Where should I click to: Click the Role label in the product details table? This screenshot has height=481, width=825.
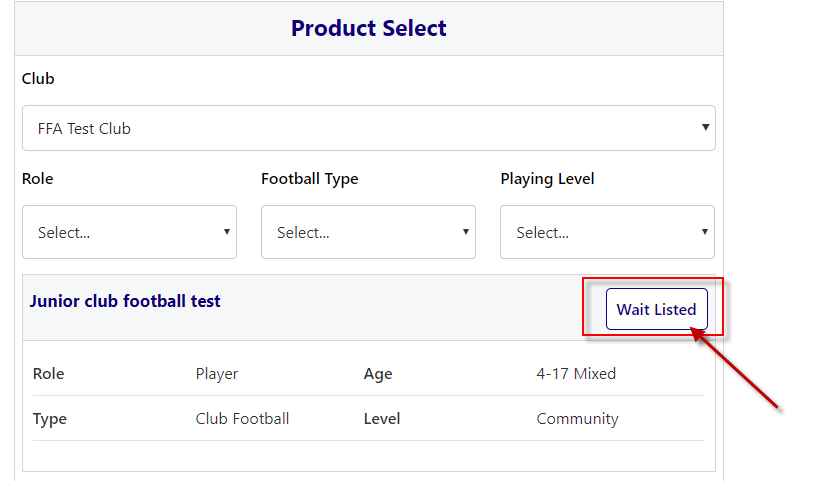click(48, 374)
